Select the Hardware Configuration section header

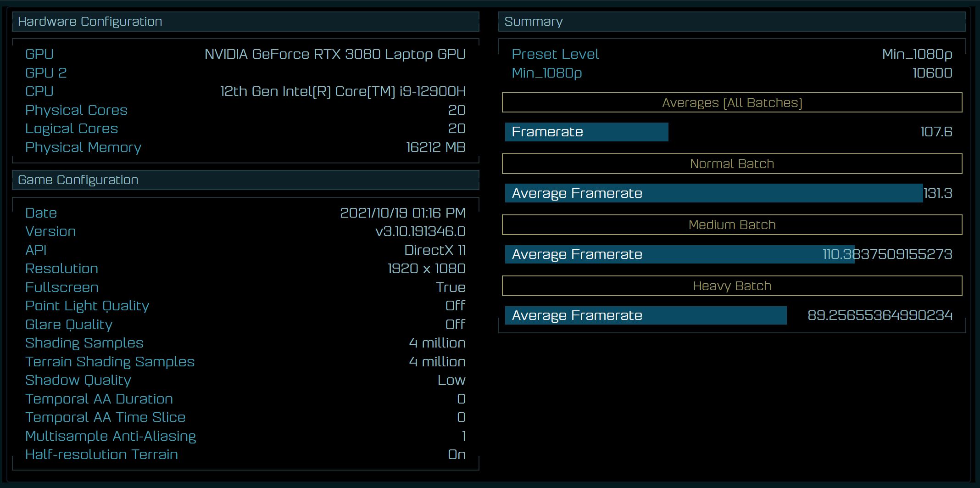[89, 21]
